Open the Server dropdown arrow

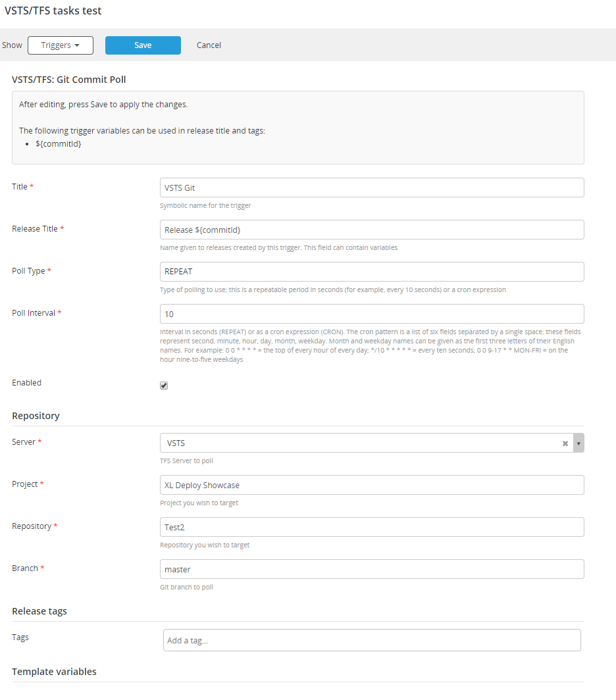coord(578,443)
